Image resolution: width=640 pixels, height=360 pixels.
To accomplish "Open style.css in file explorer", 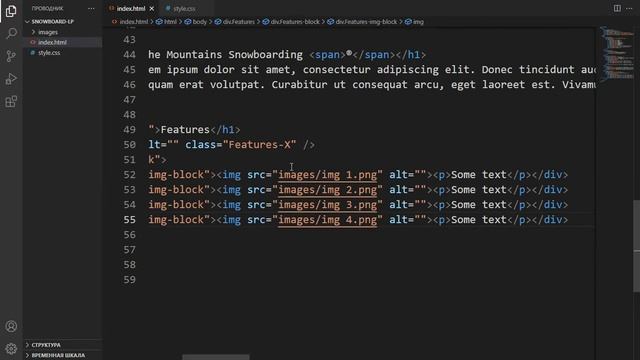I will click(49, 53).
